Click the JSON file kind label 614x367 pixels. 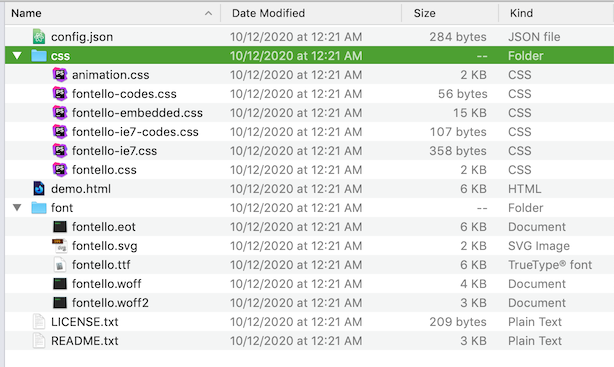534,36
